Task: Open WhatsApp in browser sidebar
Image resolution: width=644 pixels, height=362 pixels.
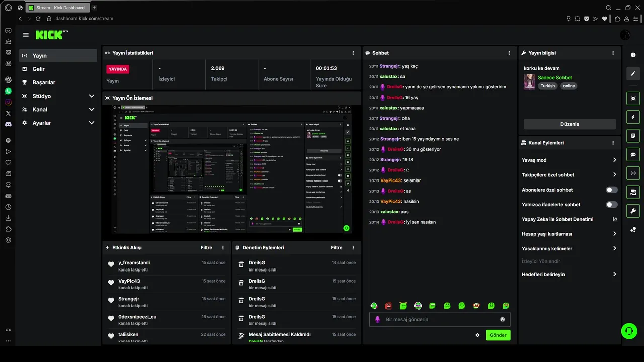Action: pos(8,91)
